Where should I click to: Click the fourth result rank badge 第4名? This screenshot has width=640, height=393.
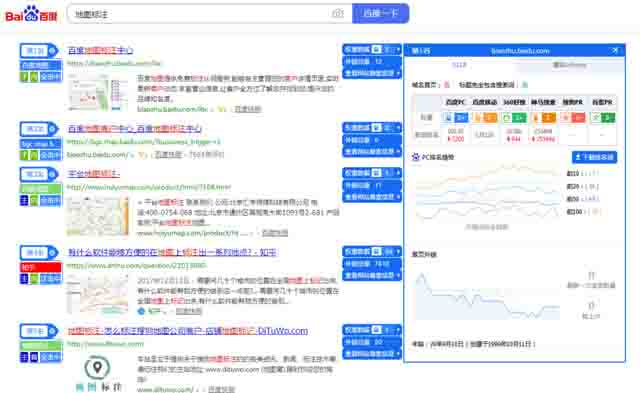coord(39,253)
